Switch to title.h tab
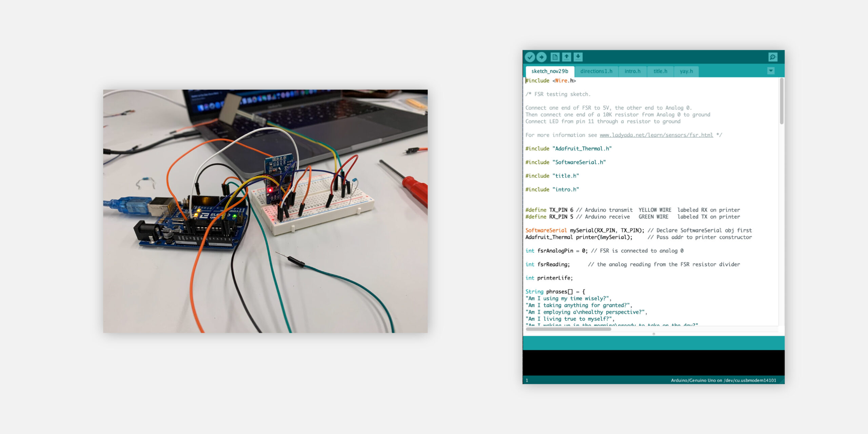This screenshot has height=434, width=868. (x=660, y=71)
